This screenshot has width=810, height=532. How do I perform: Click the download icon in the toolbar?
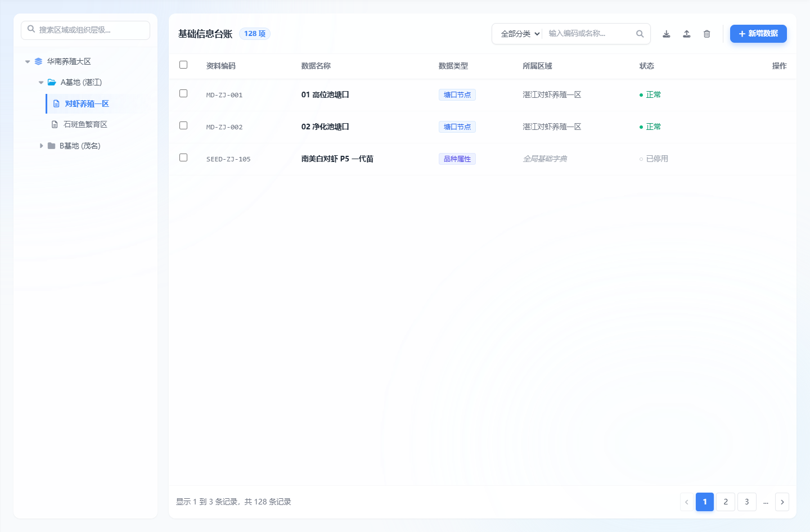tap(667, 34)
